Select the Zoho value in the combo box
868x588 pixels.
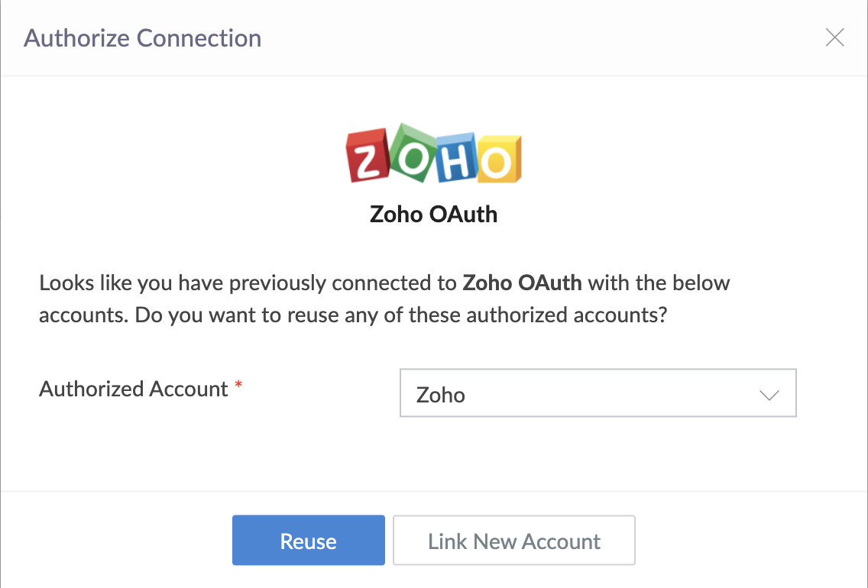(x=441, y=395)
